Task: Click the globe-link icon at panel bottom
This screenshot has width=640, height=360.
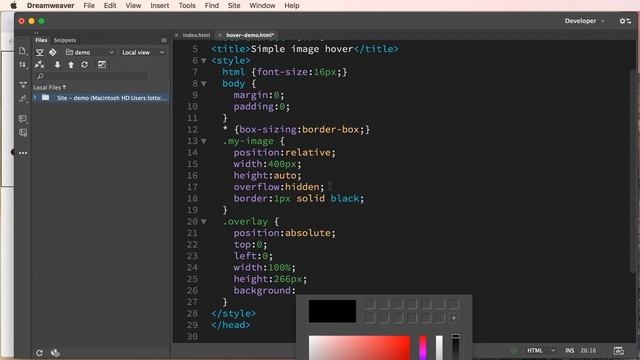Action: [55, 353]
